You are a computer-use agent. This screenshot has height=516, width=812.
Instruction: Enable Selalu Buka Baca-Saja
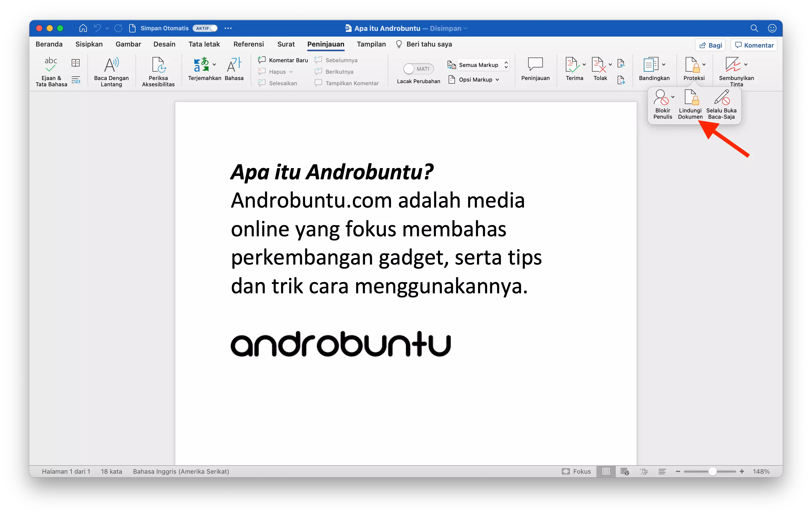pos(721,105)
